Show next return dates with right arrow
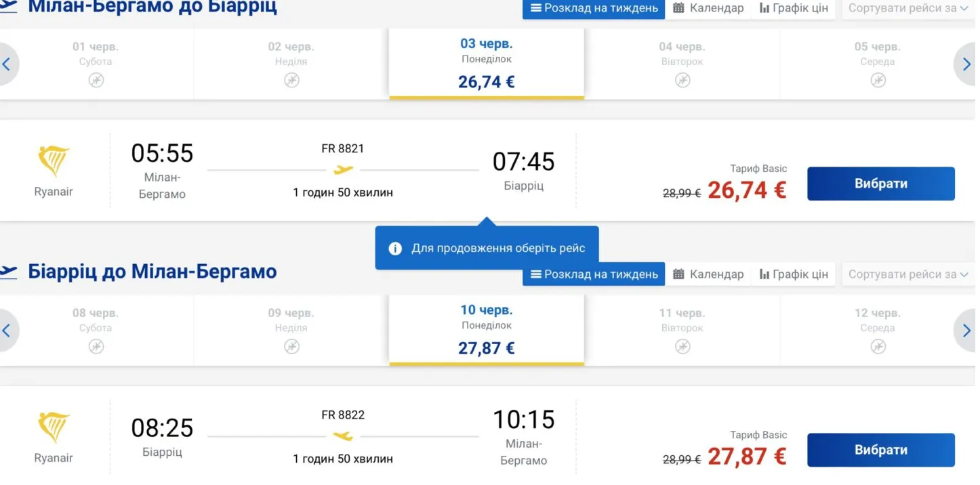Screen dimensions: 980x485 click(x=966, y=331)
